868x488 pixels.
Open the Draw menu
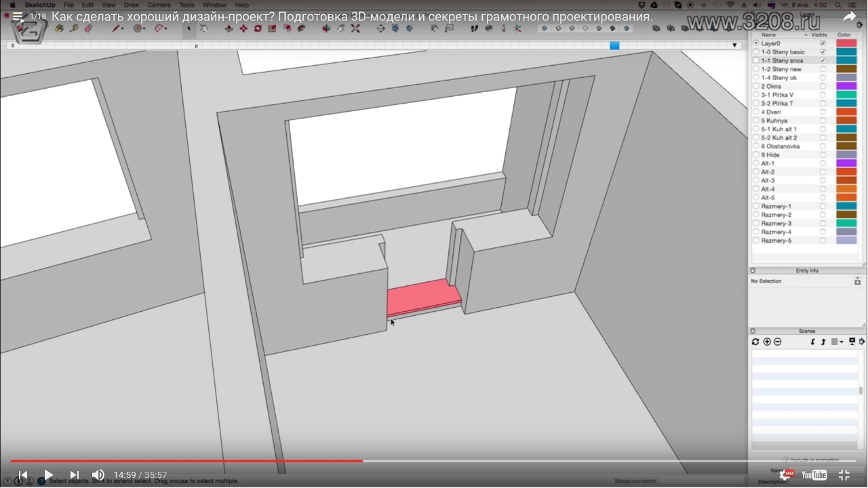(131, 5)
